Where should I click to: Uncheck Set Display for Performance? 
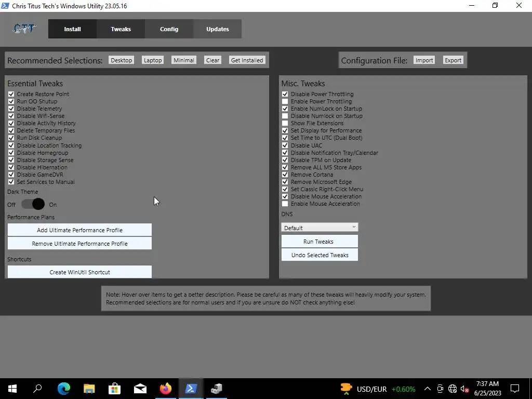[x=285, y=130]
